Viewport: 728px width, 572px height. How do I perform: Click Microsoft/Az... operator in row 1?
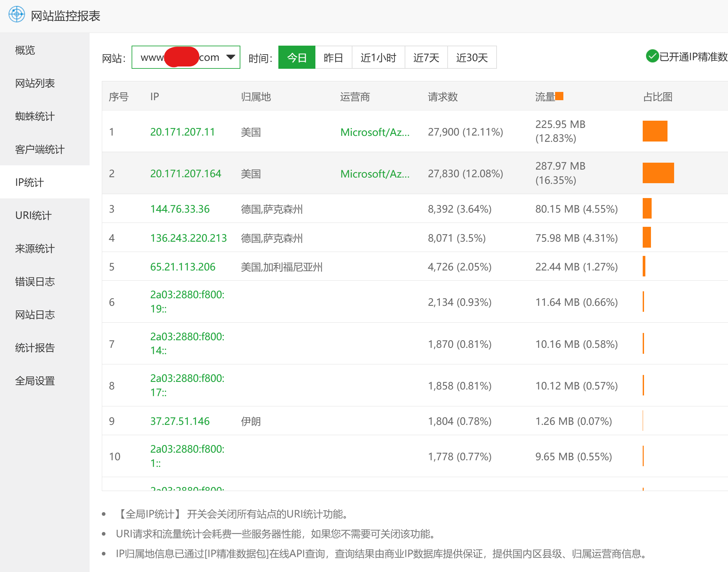[x=375, y=132]
